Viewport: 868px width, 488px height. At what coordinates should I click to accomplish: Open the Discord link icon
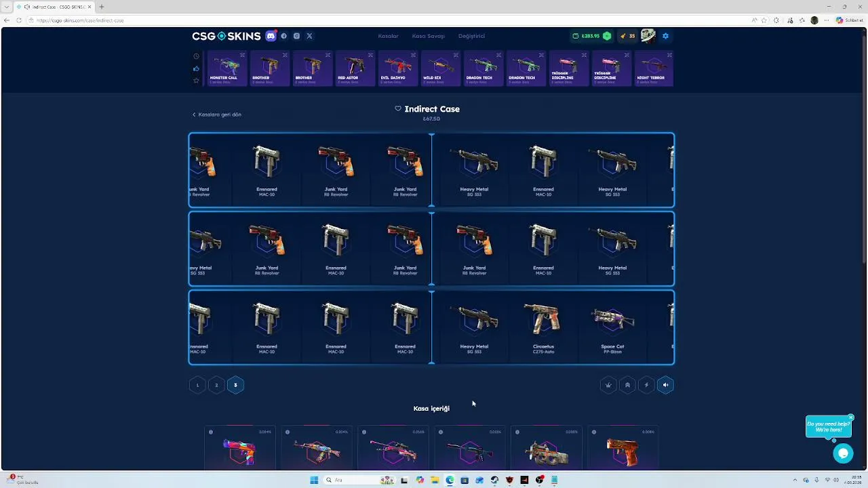[271, 36]
